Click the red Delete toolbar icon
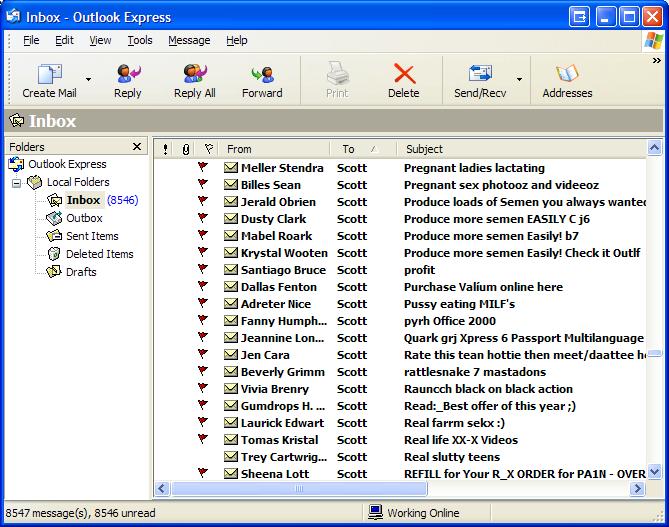 [x=404, y=73]
